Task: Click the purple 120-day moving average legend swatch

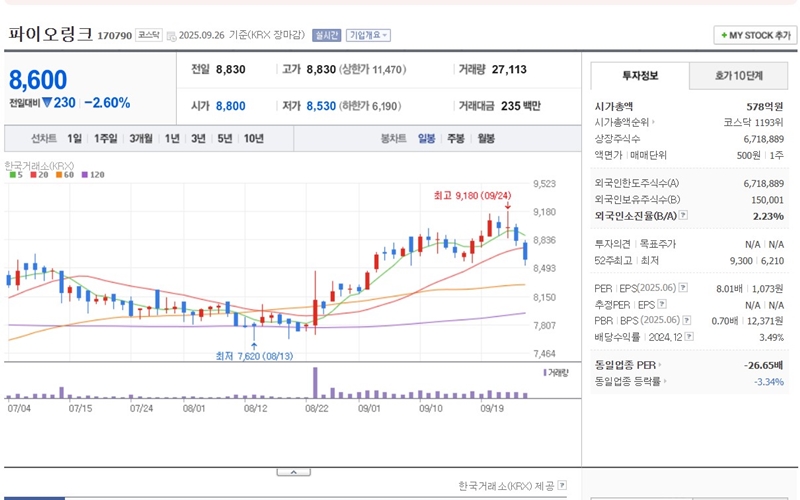Action: (84, 174)
